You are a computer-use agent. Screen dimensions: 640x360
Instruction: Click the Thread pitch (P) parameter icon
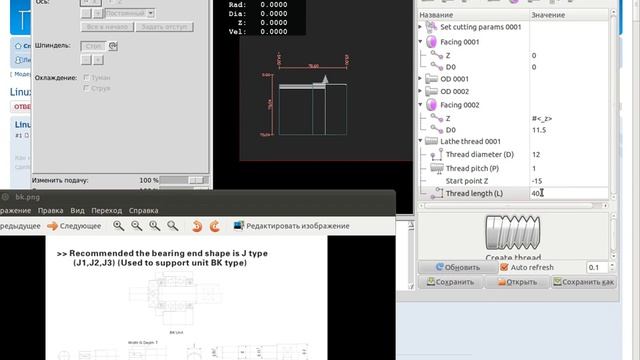point(437,168)
